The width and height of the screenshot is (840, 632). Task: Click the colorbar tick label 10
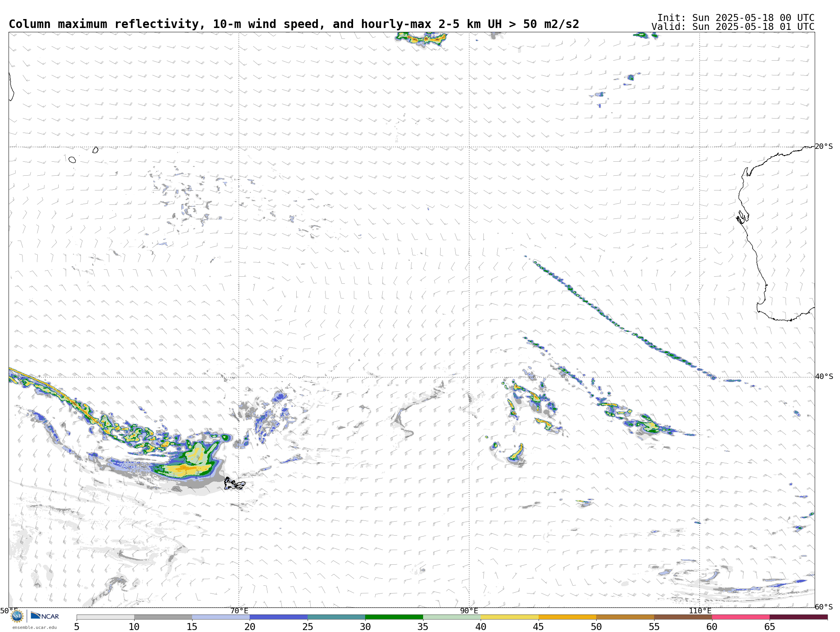134,627
